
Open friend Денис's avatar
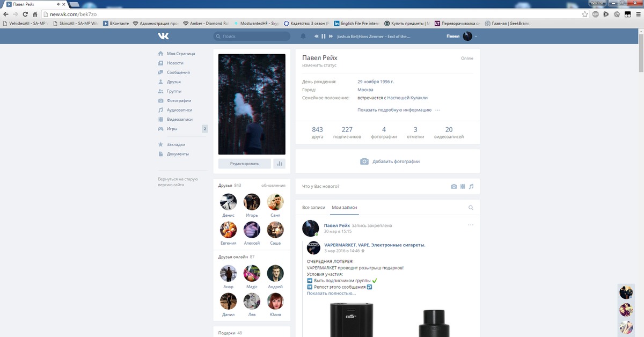click(228, 202)
